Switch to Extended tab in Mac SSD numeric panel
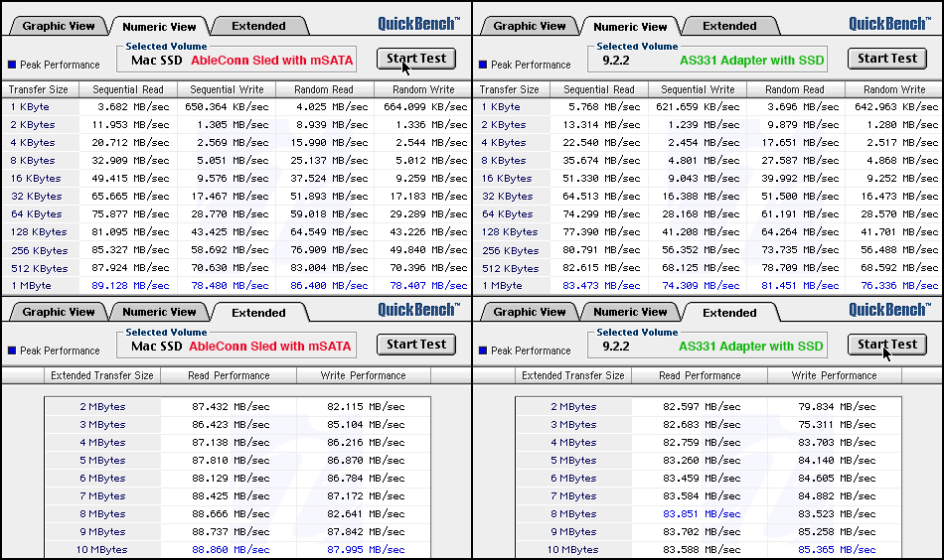The image size is (944, 560). (x=259, y=26)
